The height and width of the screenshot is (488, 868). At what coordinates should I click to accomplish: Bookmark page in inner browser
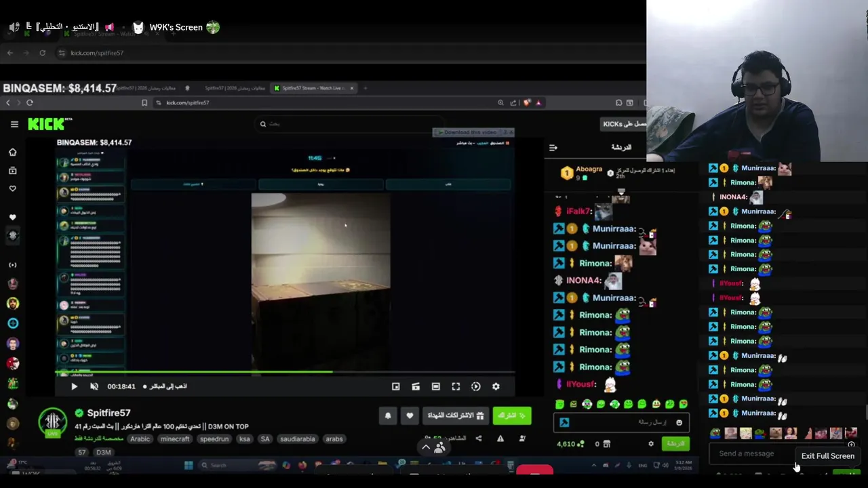(x=144, y=102)
